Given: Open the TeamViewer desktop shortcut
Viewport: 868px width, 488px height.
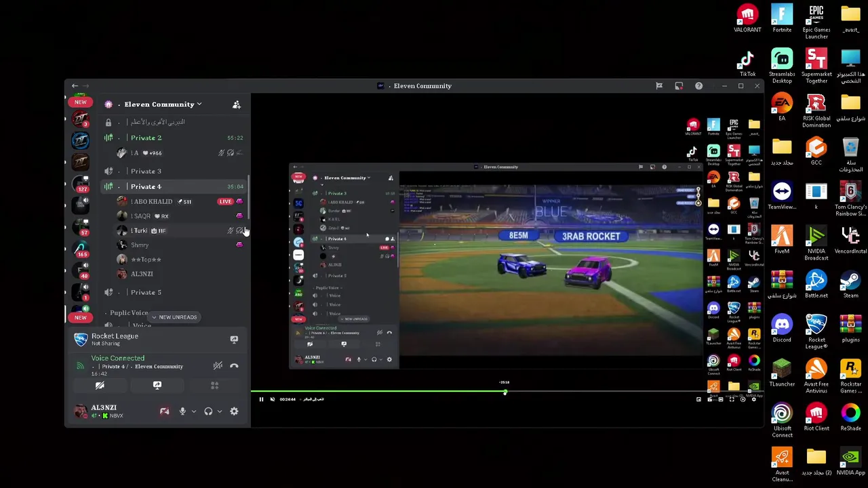Looking at the screenshot, I should (782, 195).
